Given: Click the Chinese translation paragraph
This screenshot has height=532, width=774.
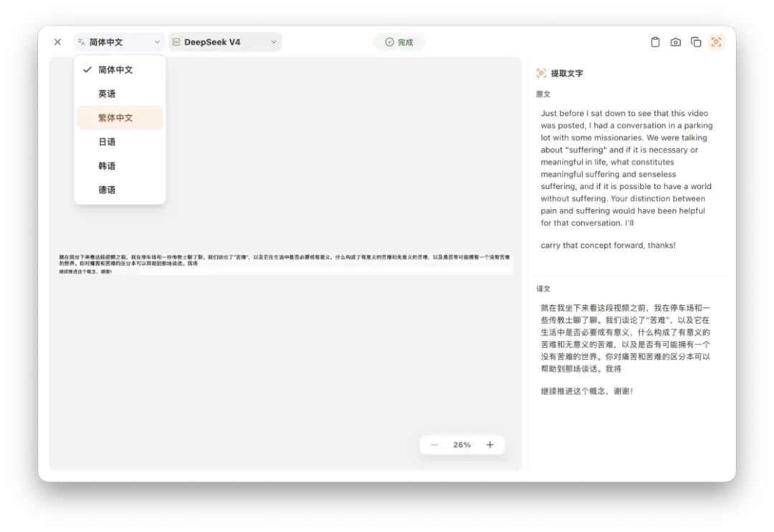Looking at the screenshot, I should click(x=626, y=338).
